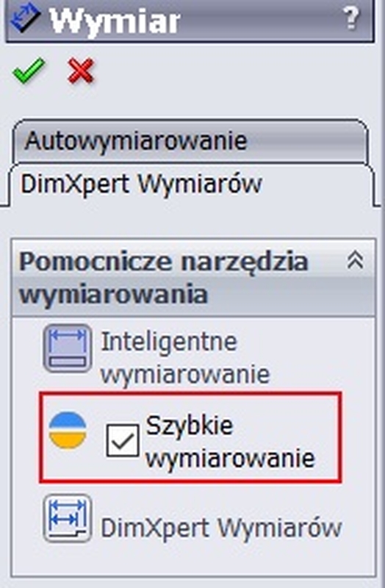Click the Wymiar dimension icon in title
This screenshot has height=588, width=385.
pos(26,18)
